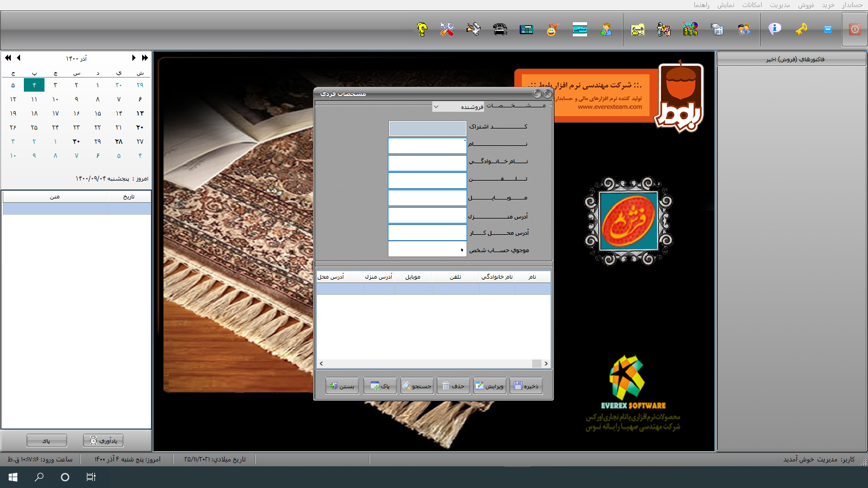Viewport: 868px width, 488px height.
Task: Click the جستجو search button
Action: [x=417, y=386]
